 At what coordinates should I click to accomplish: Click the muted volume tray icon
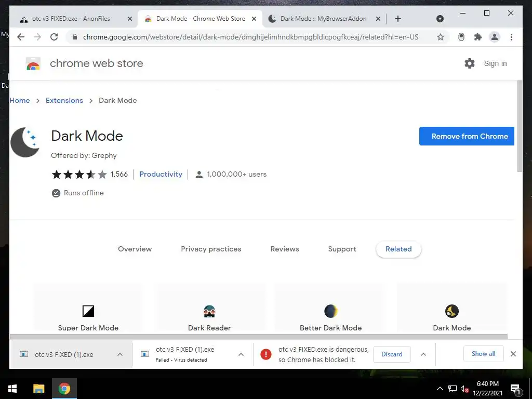pyautogui.click(x=465, y=389)
